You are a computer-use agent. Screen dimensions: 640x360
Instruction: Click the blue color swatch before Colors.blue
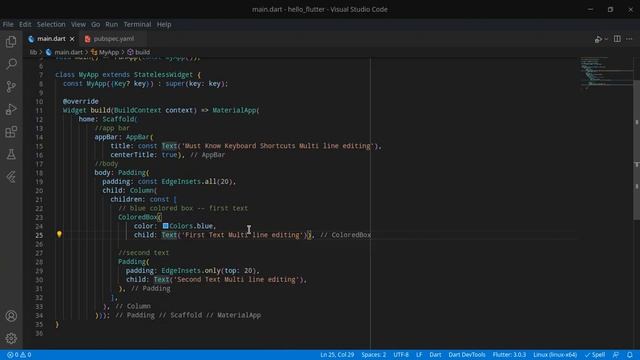point(165,226)
